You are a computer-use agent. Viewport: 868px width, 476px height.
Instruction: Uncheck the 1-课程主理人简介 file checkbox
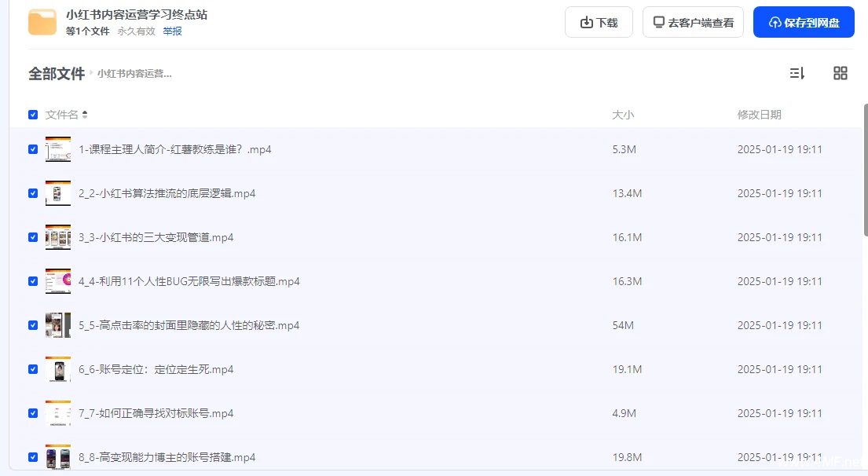33,149
